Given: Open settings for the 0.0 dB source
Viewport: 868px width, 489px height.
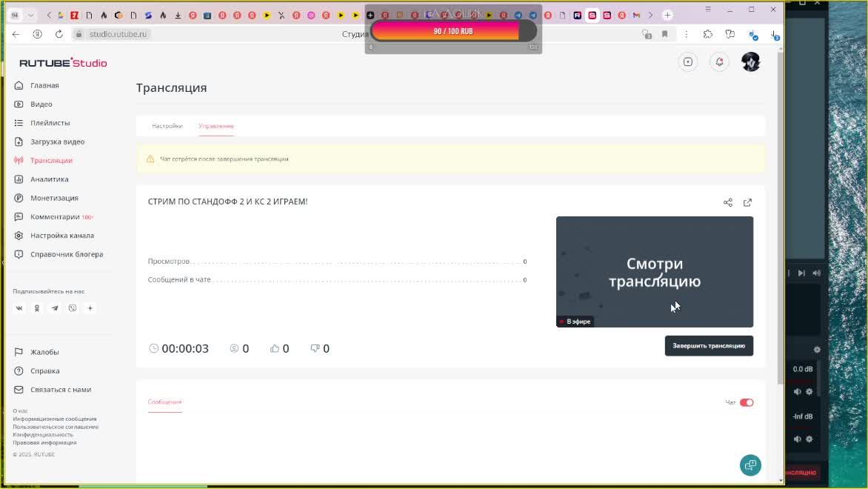Looking at the screenshot, I should (809, 391).
